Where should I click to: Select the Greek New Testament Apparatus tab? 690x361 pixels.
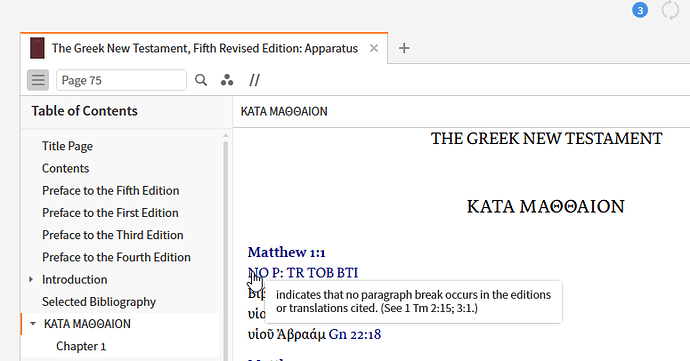pyautogui.click(x=205, y=48)
